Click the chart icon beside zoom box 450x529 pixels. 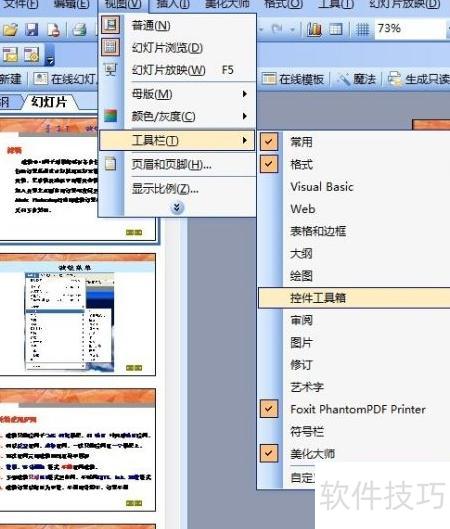[x=314, y=29]
